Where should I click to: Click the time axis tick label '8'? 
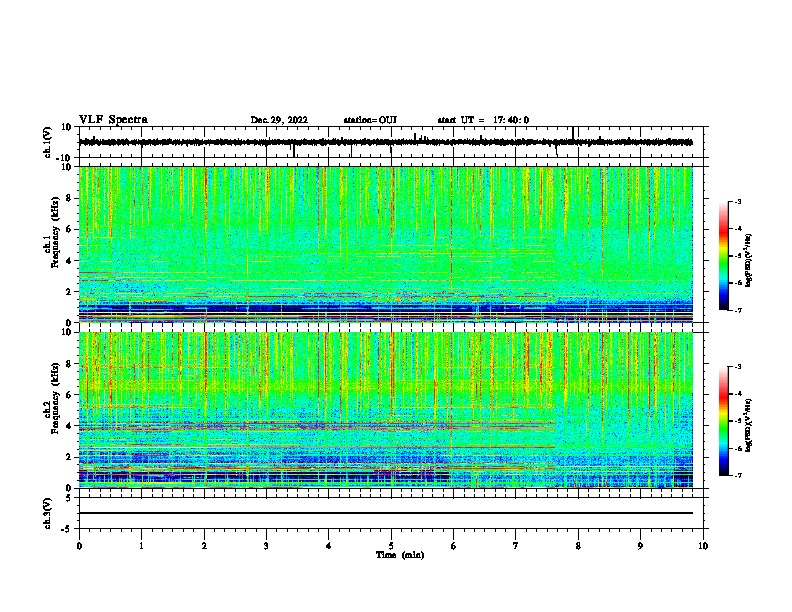pos(578,545)
